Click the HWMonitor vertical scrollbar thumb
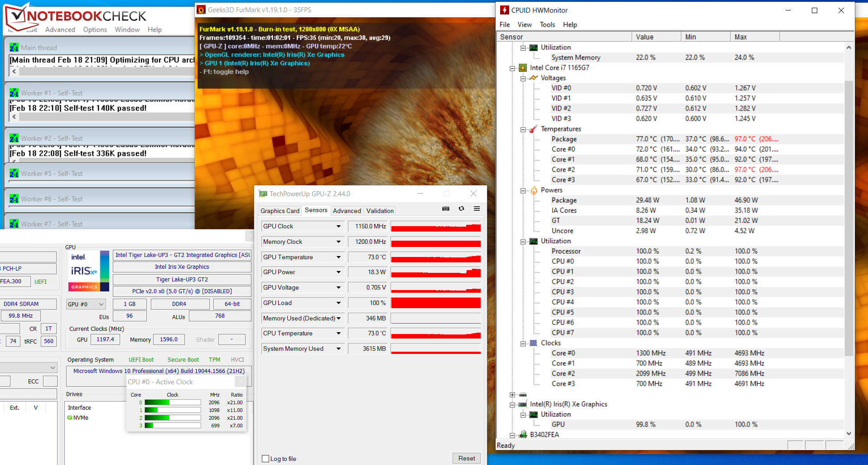Screen dimensions: 868x465 [849, 218]
